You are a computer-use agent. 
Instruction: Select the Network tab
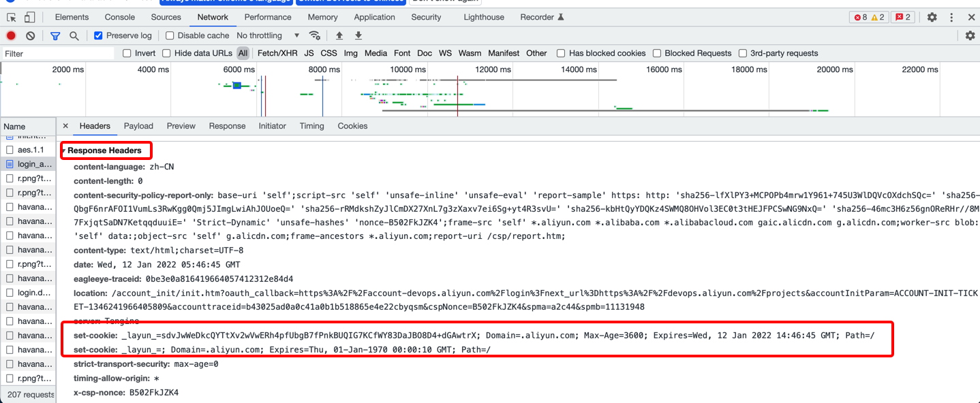213,17
